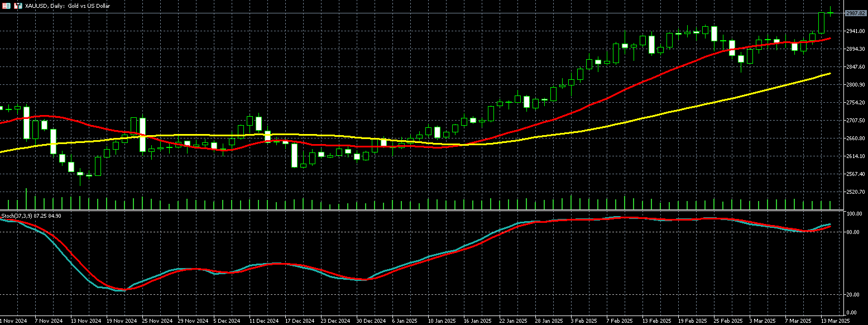Click the 80.00 stochastic level label

click(x=852, y=232)
